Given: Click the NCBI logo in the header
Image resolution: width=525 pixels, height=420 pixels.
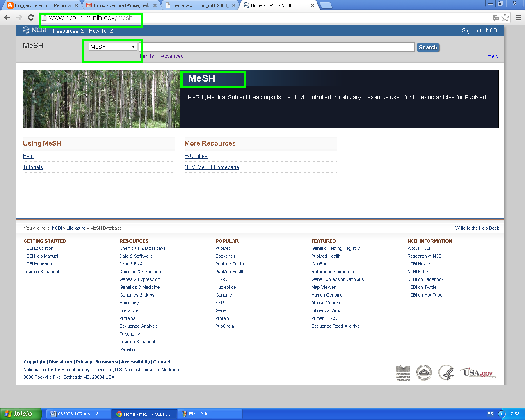Looking at the screenshot, I should click(x=34, y=30).
